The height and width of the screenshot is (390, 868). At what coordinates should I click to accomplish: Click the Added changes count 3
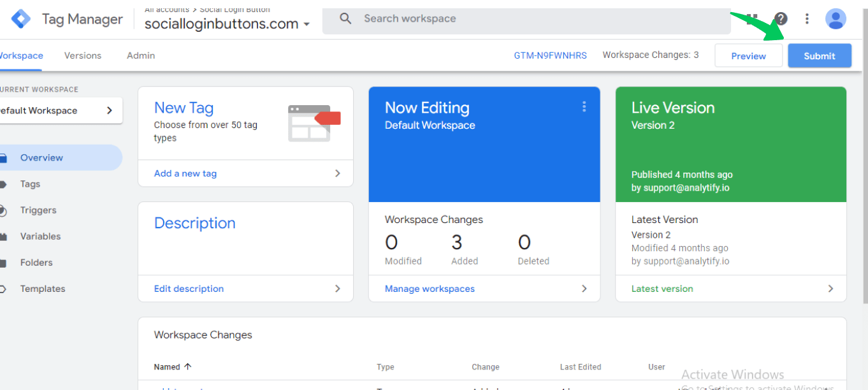pyautogui.click(x=456, y=242)
